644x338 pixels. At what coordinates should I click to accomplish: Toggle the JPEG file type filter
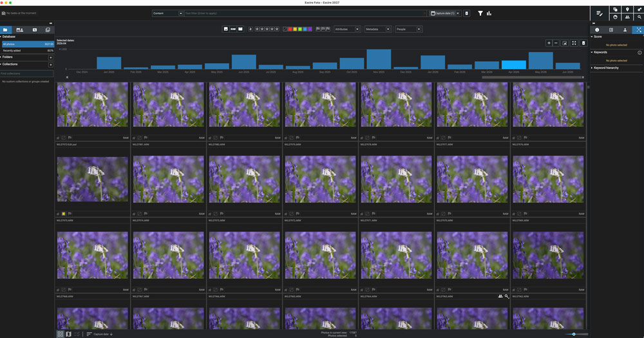click(x=225, y=29)
